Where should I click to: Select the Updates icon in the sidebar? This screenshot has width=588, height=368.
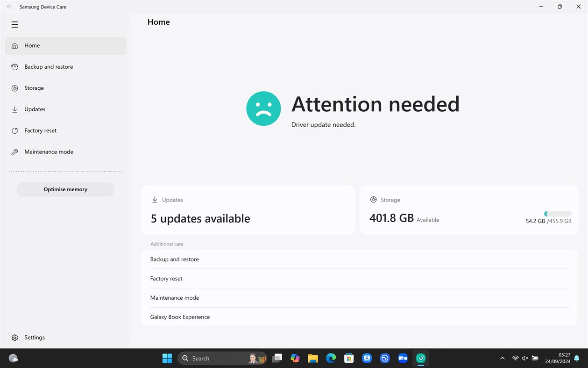pyautogui.click(x=14, y=109)
